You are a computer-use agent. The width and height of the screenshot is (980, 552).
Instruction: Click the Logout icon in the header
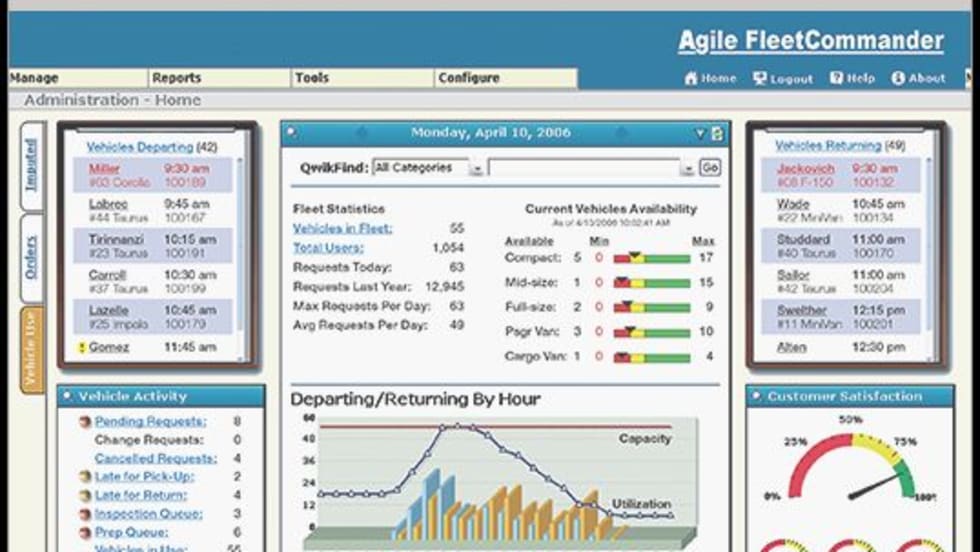tap(760, 78)
